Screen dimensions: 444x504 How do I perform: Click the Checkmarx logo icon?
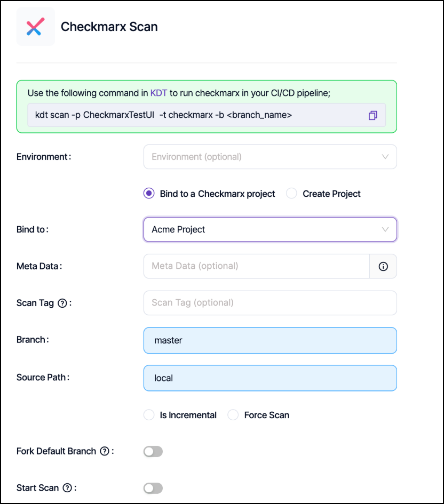click(35, 27)
